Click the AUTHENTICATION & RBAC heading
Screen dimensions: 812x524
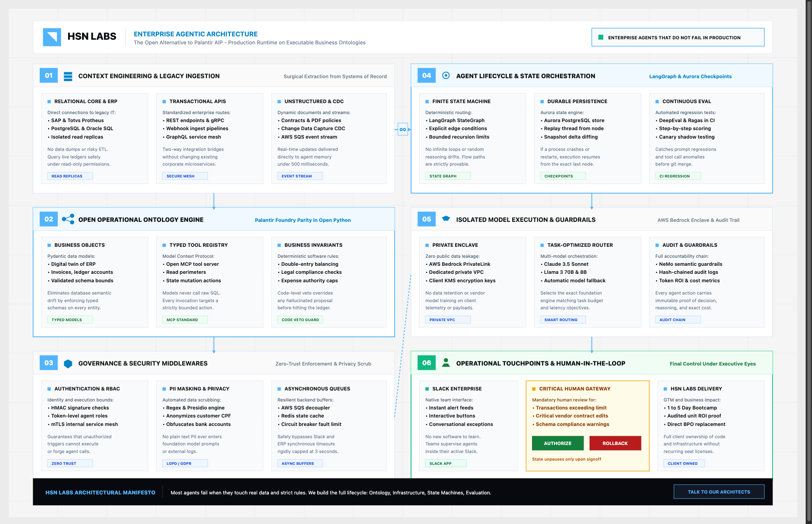[x=87, y=389]
